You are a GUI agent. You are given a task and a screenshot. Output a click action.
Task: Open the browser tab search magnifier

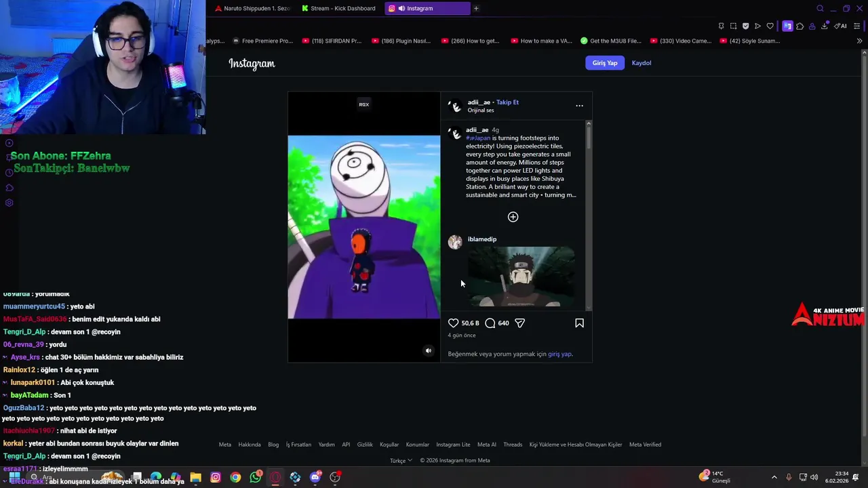820,8
